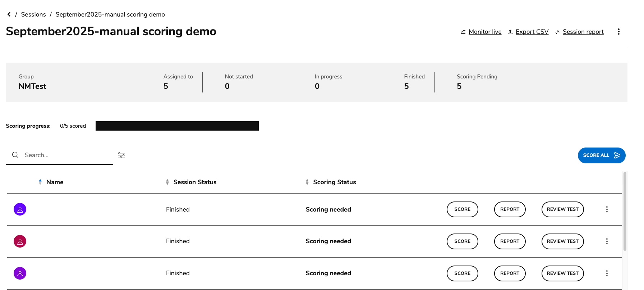Sort table by Session Status column
Image resolution: width=644 pixels, height=290 pixels.
click(194, 182)
